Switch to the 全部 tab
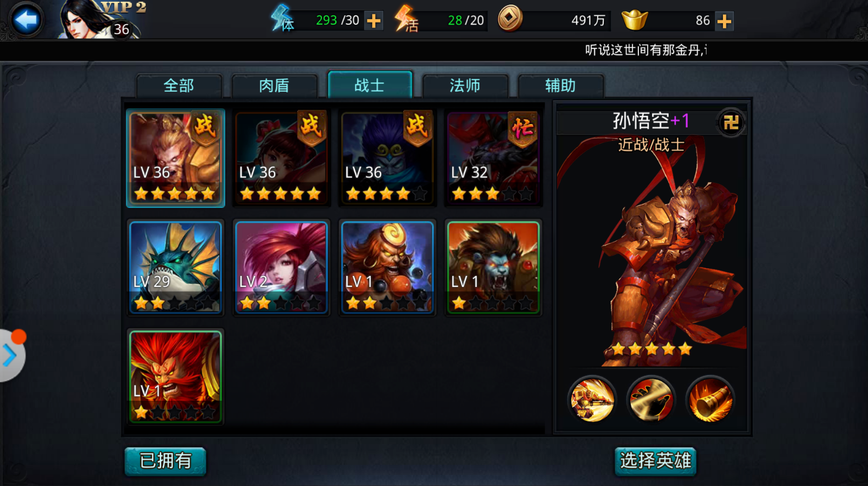Viewport: 868px width, 486px height. pos(179,86)
